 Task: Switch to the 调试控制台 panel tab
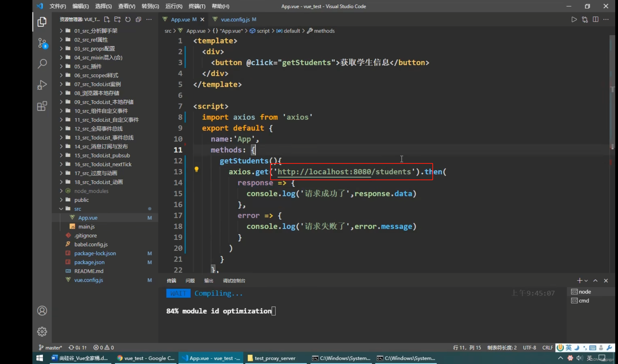(234, 281)
